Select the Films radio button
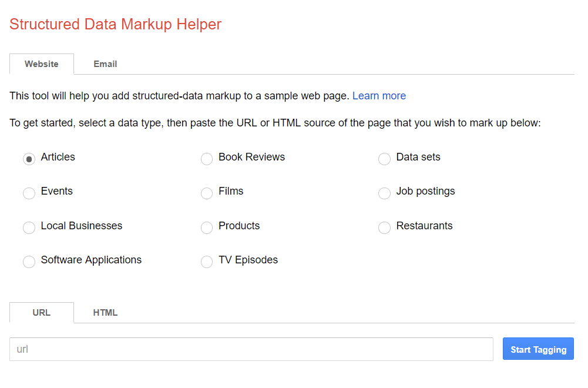This screenshot has width=588, height=388. click(x=207, y=193)
